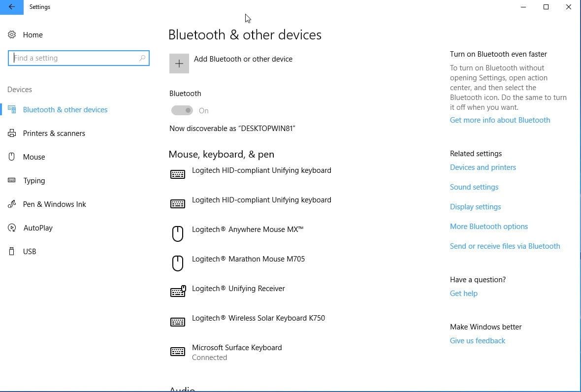581x392 pixels.
Task: Open Display settings
Action: (475, 206)
